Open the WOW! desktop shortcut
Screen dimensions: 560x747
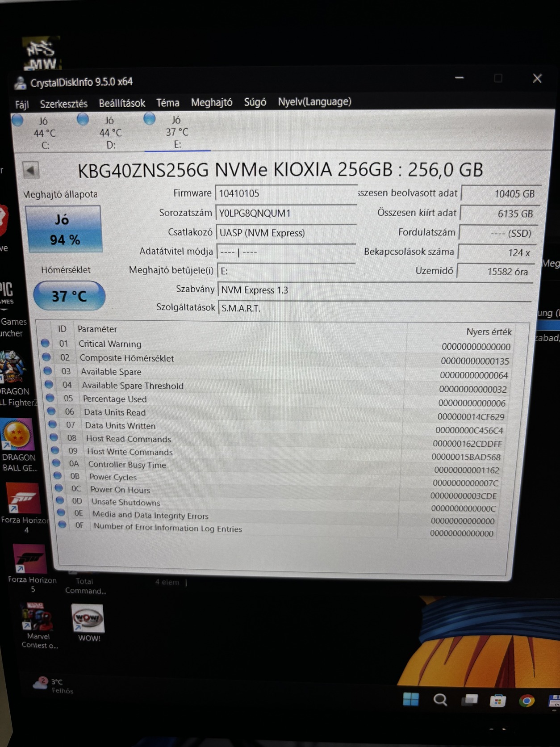click(89, 623)
